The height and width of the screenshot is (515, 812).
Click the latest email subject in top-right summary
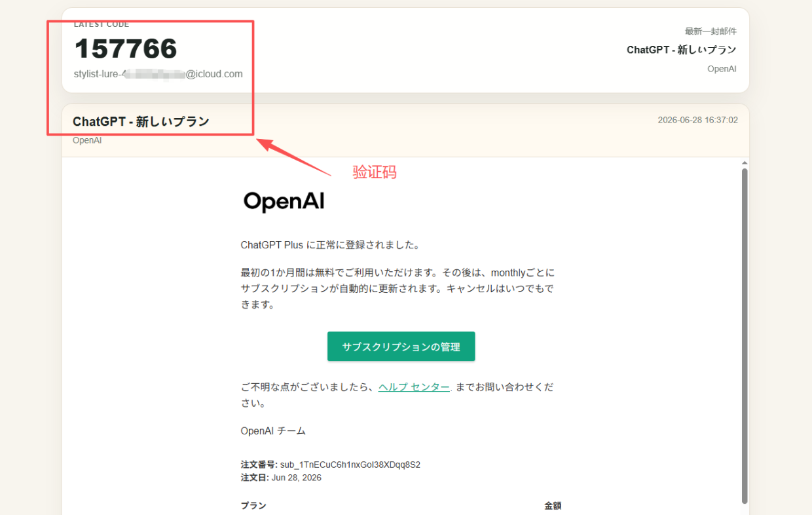(682, 50)
